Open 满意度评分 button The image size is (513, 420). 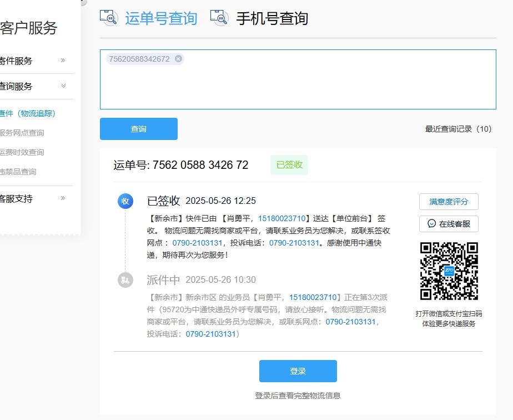point(449,202)
